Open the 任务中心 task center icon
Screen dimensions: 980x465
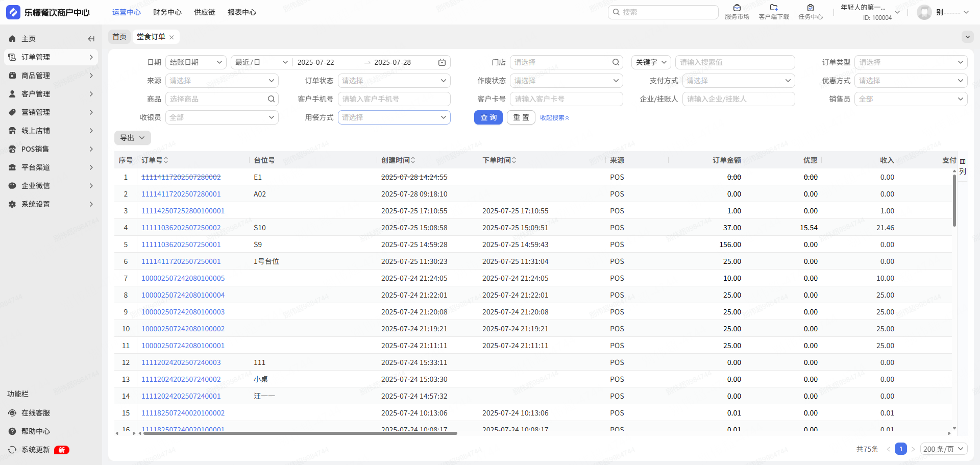tap(810, 8)
